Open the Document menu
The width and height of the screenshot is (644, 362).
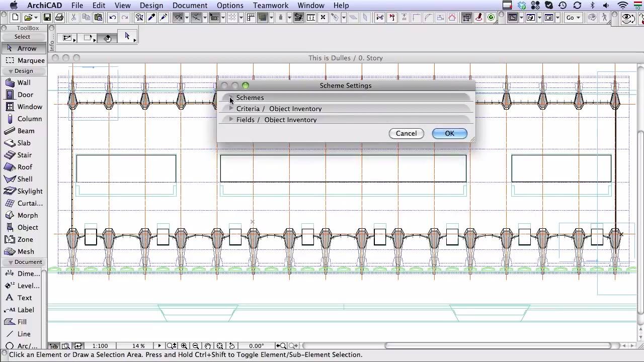(x=190, y=6)
